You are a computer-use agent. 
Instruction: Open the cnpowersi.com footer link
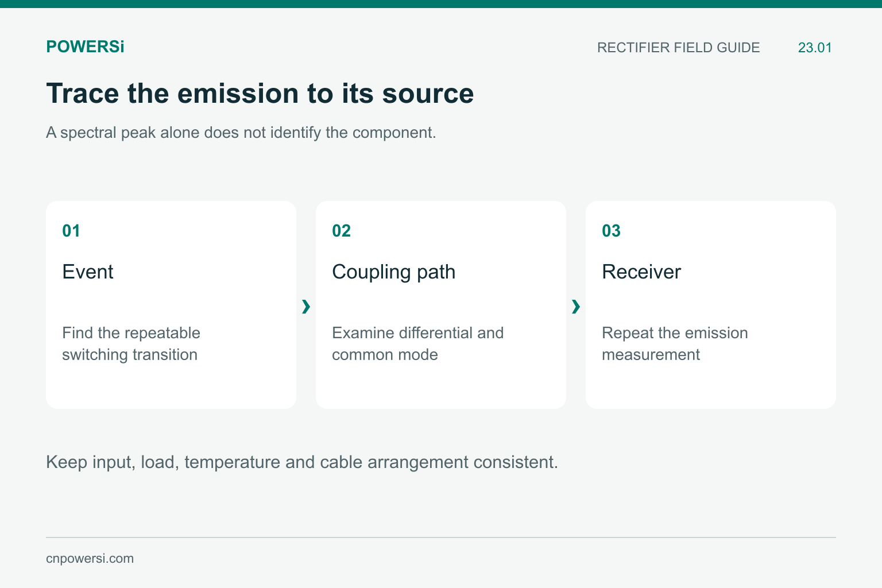click(x=90, y=559)
